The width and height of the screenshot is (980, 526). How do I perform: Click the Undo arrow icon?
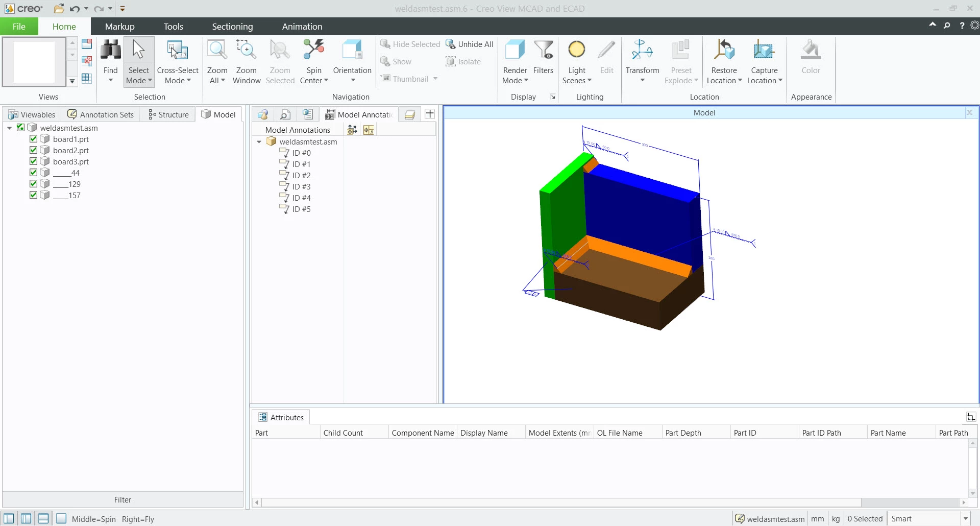75,9
